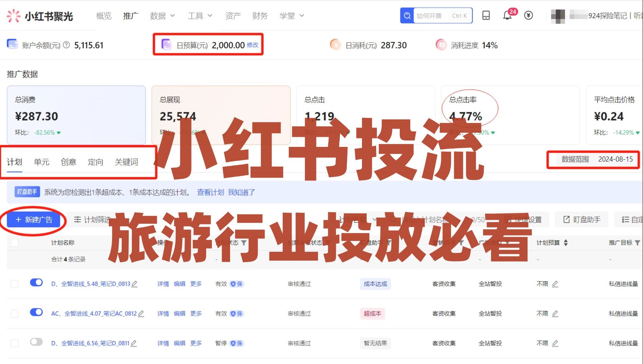Image resolution: width=643 pixels, height=364 pixels.
Task: Switch to the 计划 tab
Action: click(15, 162)
